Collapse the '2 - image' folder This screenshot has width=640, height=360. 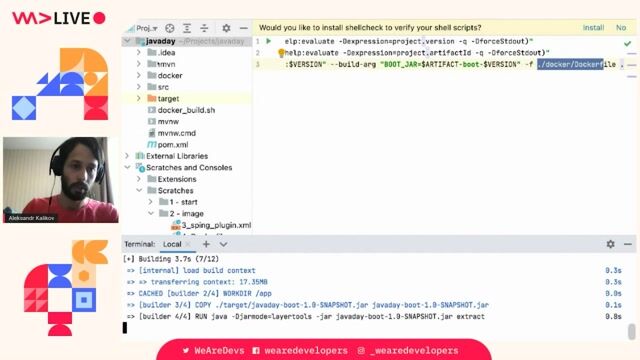(151, 213)
